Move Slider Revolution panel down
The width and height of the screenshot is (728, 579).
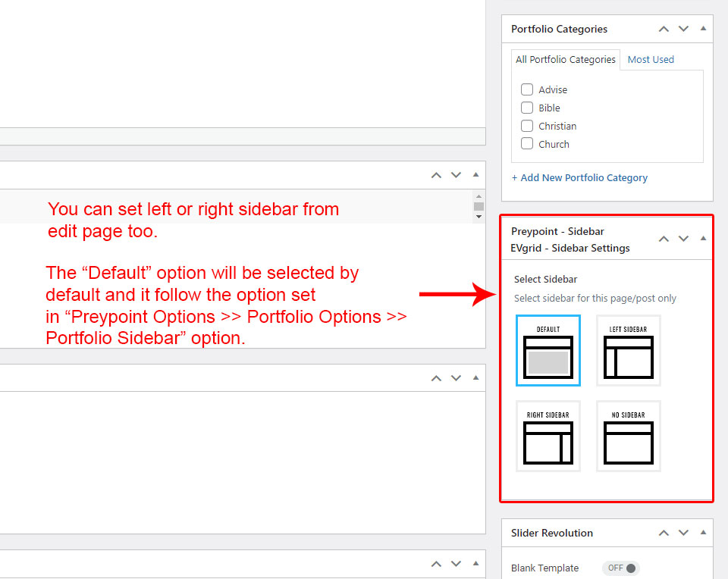pyautogui.click(x=683, y=533)
